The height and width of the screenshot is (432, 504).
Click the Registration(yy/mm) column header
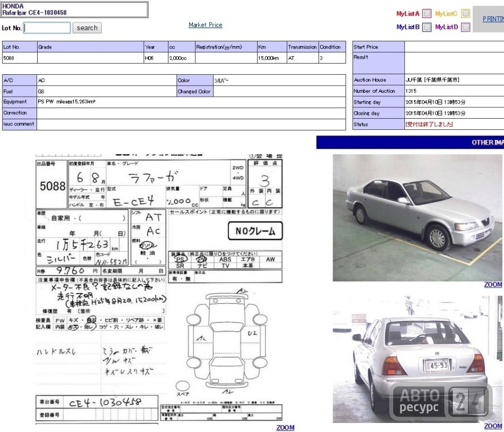(x=226, y=47)
